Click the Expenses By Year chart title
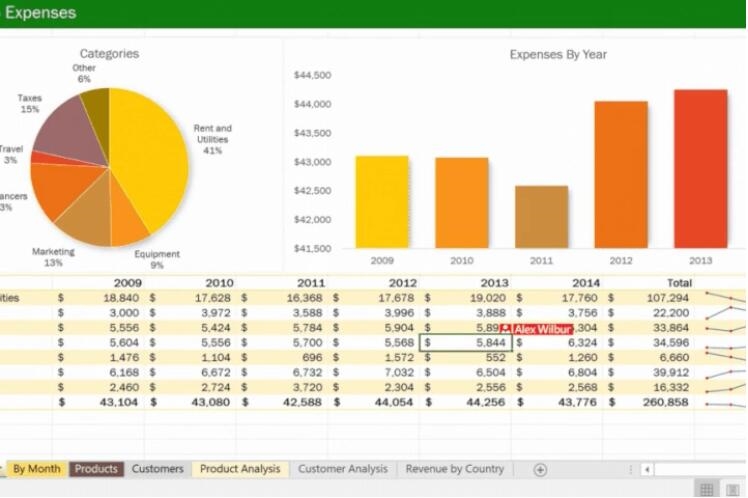Screen dimensions: 748x498 click(x=558, y=55)
